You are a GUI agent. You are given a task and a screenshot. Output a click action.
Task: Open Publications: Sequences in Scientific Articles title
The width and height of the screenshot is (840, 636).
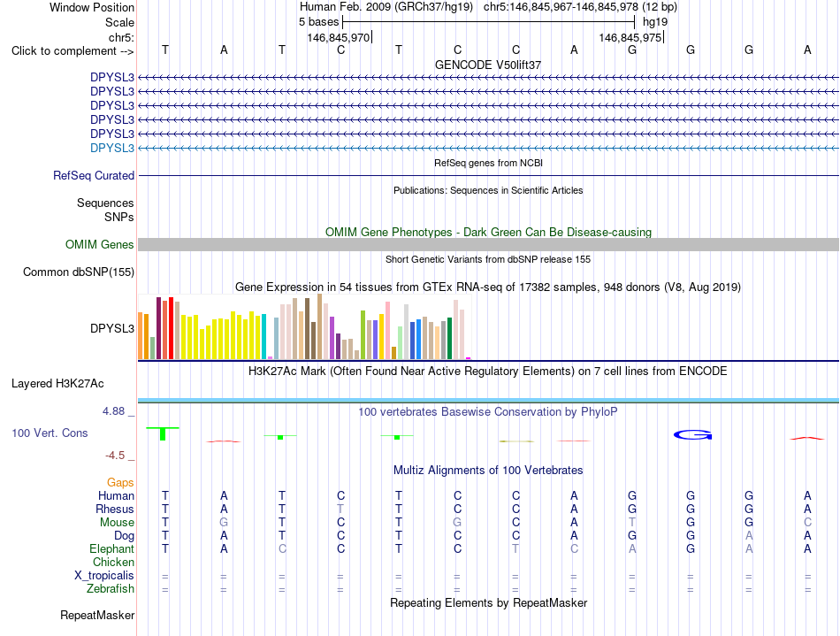(x=488, y=190)
